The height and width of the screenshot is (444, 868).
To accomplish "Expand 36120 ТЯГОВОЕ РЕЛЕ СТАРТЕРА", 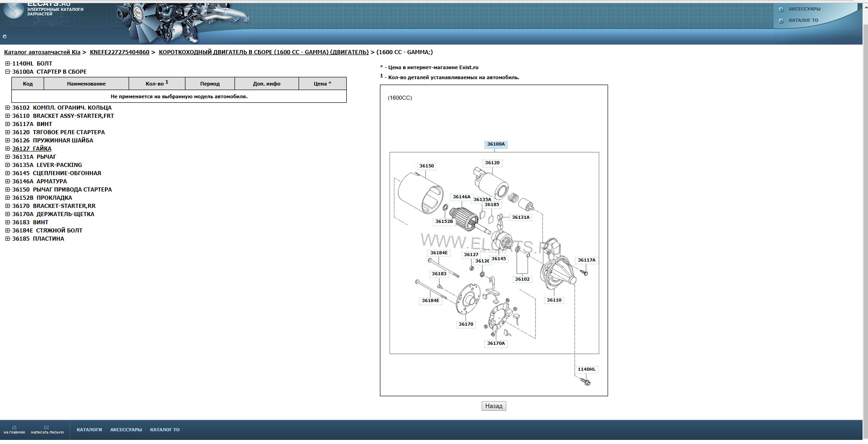I will [7, 132].
